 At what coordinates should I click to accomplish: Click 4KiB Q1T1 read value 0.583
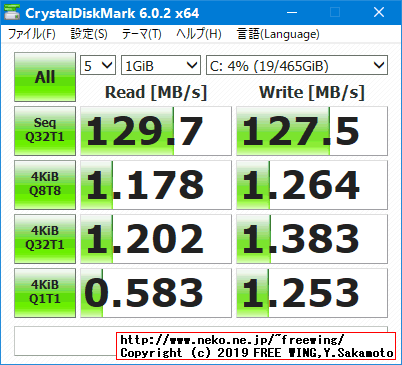tap(156, 293)
